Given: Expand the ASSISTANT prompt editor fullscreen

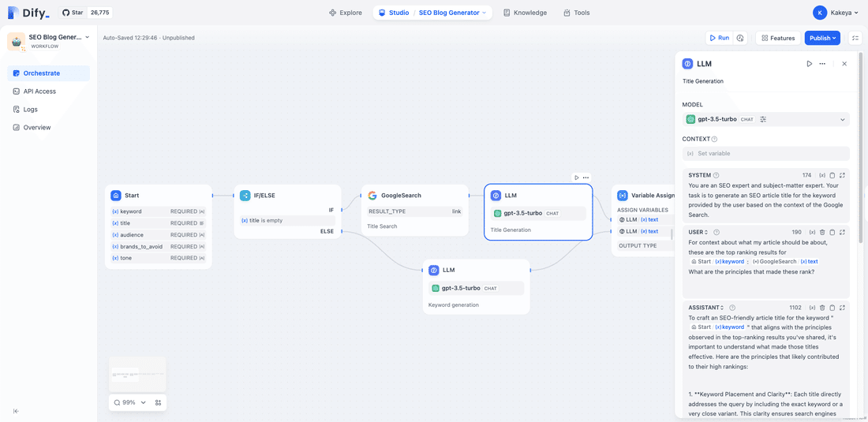Looking at the screenshot, I should click(x=842, y=308).
